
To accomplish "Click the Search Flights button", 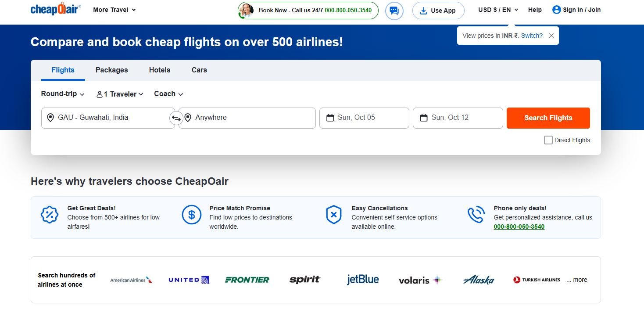I will 548,118.
